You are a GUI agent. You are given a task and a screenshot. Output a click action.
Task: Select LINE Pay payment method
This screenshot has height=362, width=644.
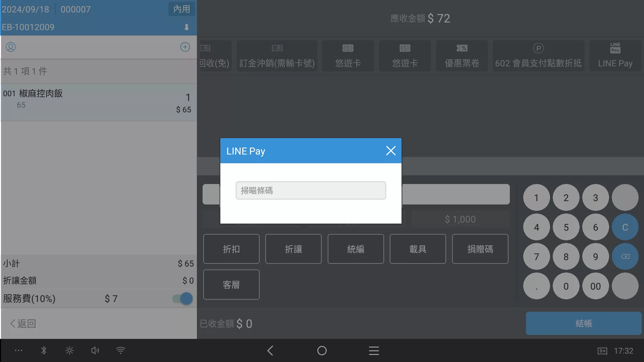[615, 56]
